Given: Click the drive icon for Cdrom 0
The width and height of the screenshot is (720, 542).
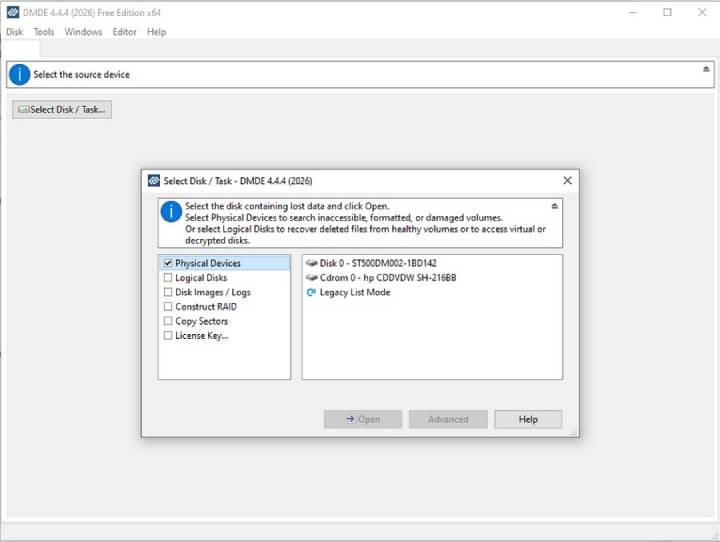Looking at the screenshot, I should tap(312, 277).
